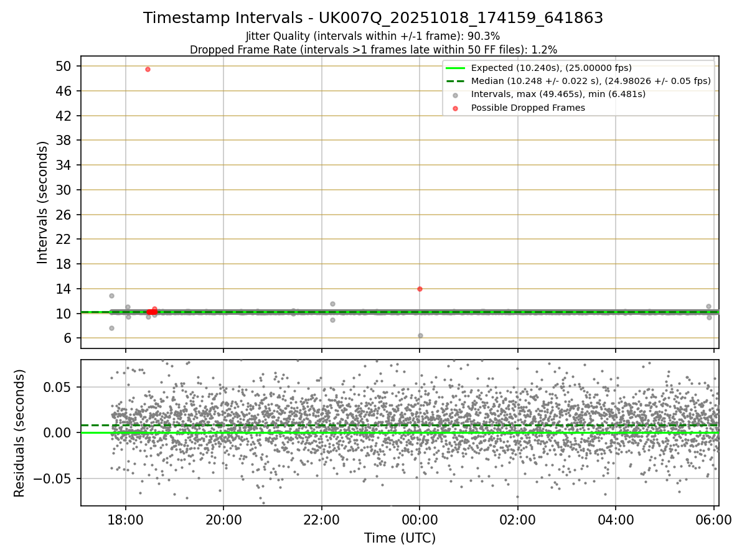Click the '06:00' x-axis tick label
The height and width of the screenshot is (560, 747).
pos(714,520)
